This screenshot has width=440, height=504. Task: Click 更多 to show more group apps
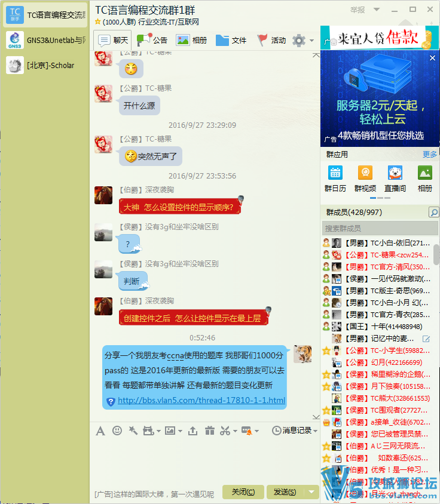coord(430,154)
